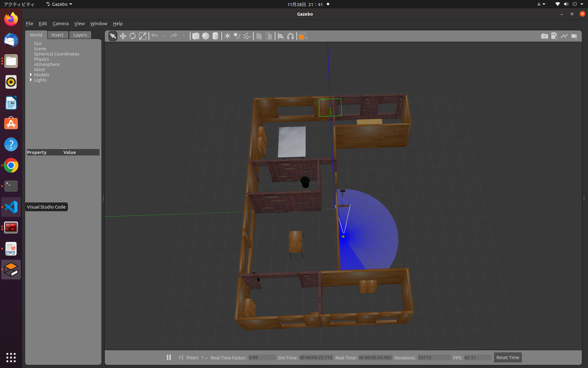Select Scene in world tree

40,49
